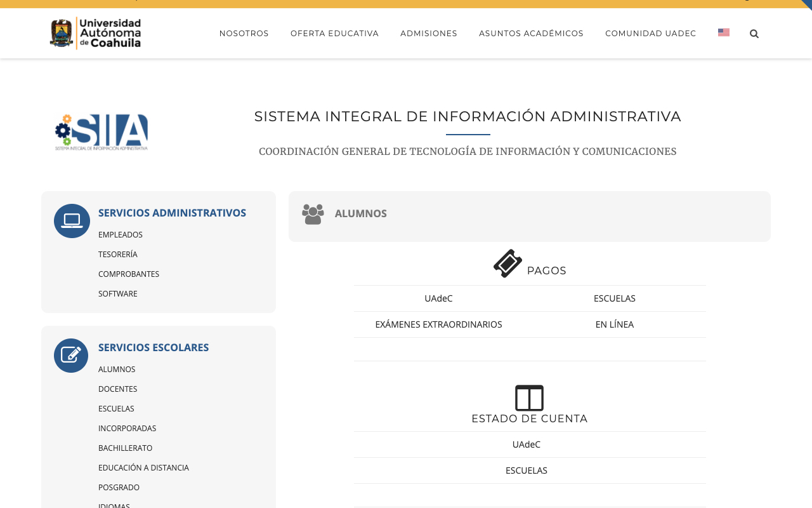The width and height of the screenshot is (812, 508).
Task: Click the Pagos ticket icon
Action: 507,264
